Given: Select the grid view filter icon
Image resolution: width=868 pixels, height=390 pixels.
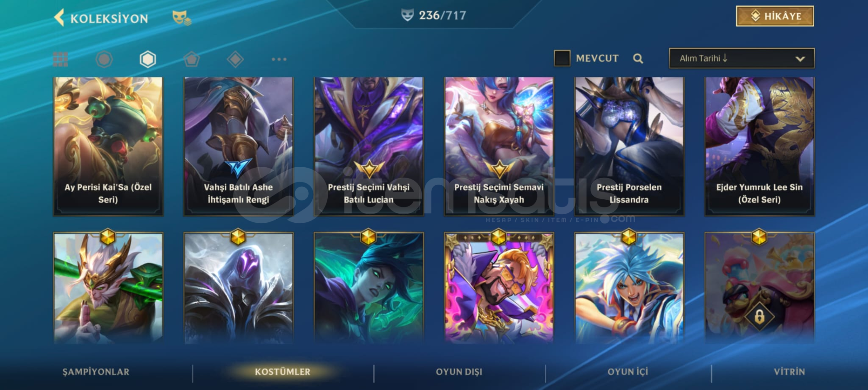Looking at the screenshot, I should [x=61, y=59].
